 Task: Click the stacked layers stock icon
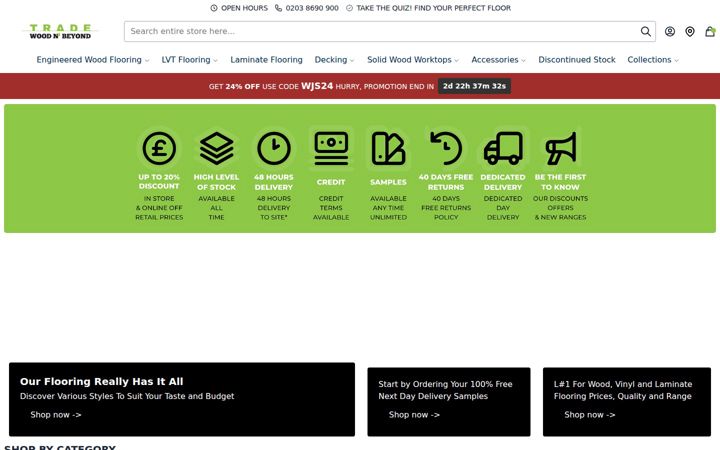coord(216,148)
